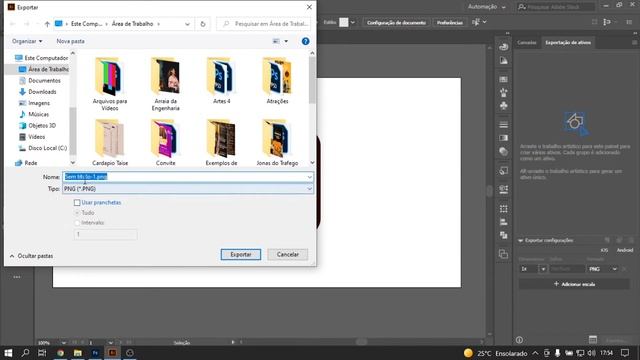
Task: Open Transparency panel icon in Illustrator dock
Action: click(503, 151)
